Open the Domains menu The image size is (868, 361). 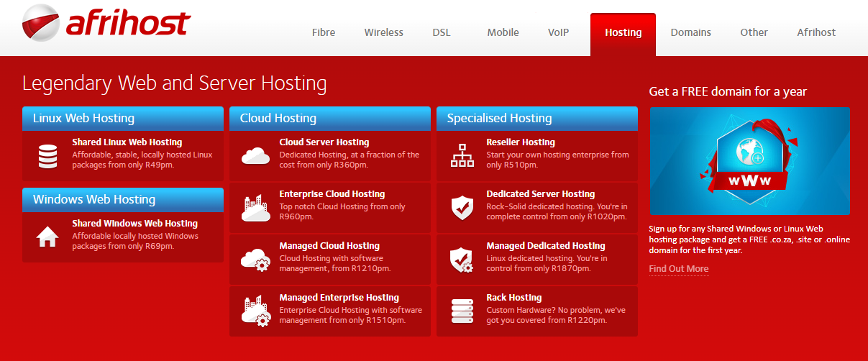(691, 32)
